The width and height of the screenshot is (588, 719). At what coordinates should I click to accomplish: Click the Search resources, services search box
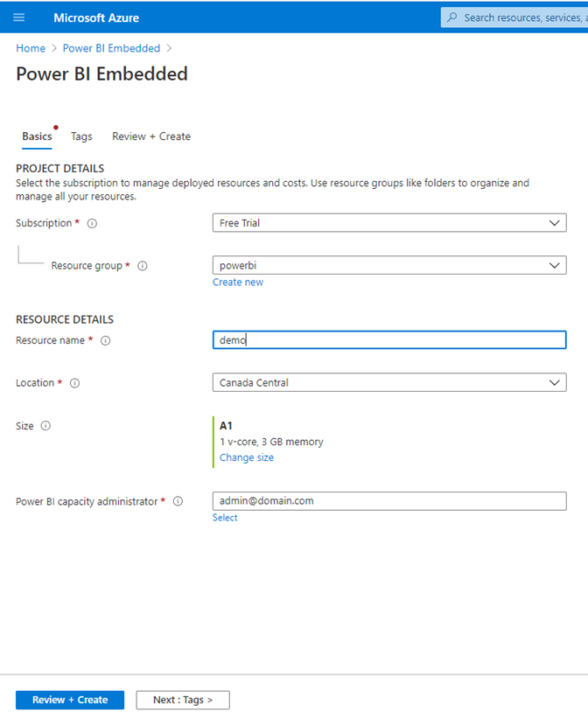tap(514, 17)
